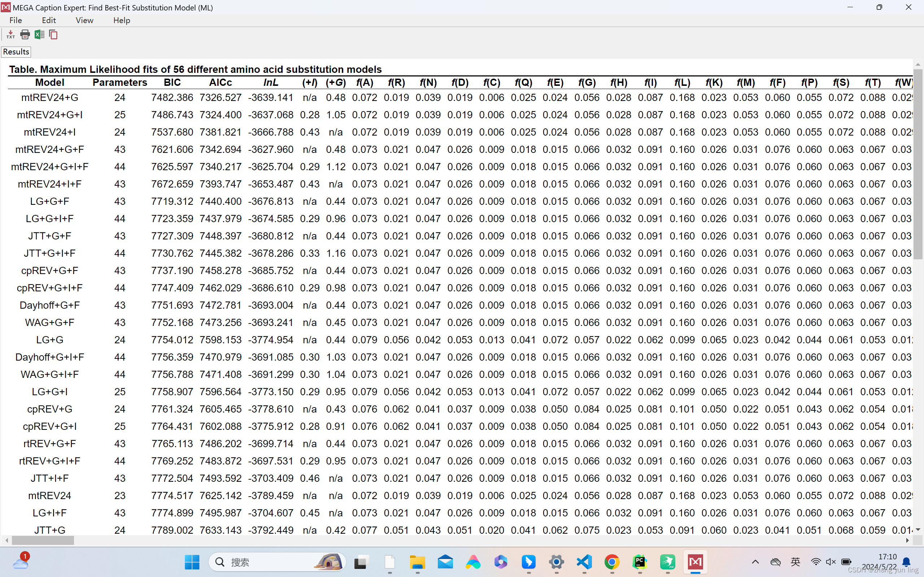Click the vertical scrollbar down arrow
924x577 pixels.
[x=918, y=530]
